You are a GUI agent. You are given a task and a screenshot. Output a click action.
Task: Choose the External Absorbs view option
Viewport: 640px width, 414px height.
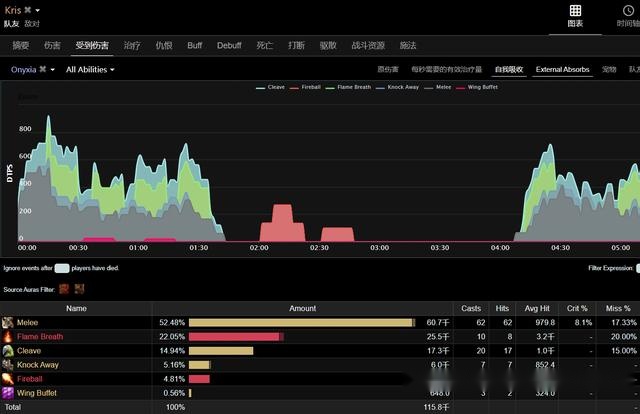coord(562,69)
